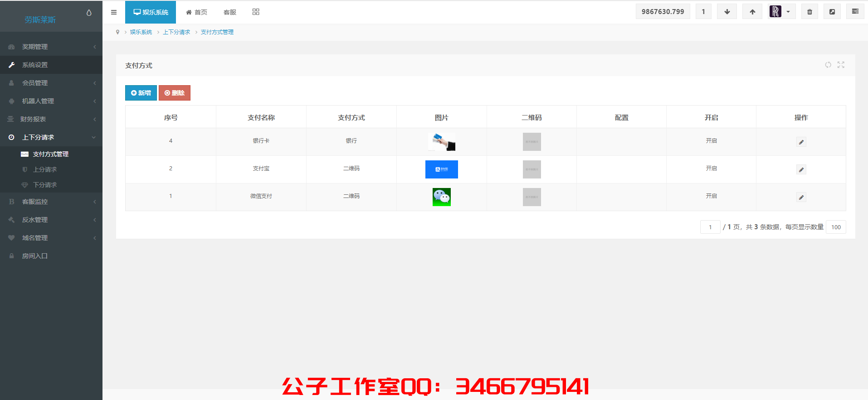Expand 支付方式 panel to fullscreen

click(841, 65)
